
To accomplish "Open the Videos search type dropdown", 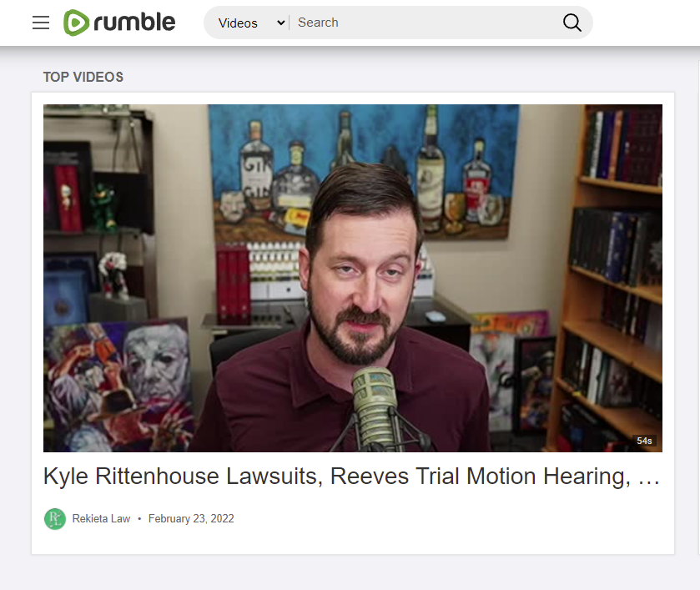I will (x=251, y=23).
